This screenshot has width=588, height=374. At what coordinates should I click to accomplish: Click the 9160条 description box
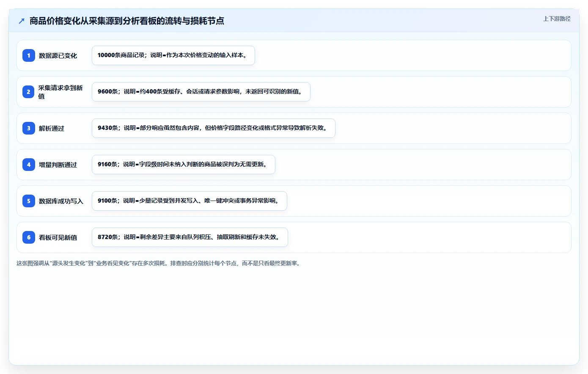point(184,165)
